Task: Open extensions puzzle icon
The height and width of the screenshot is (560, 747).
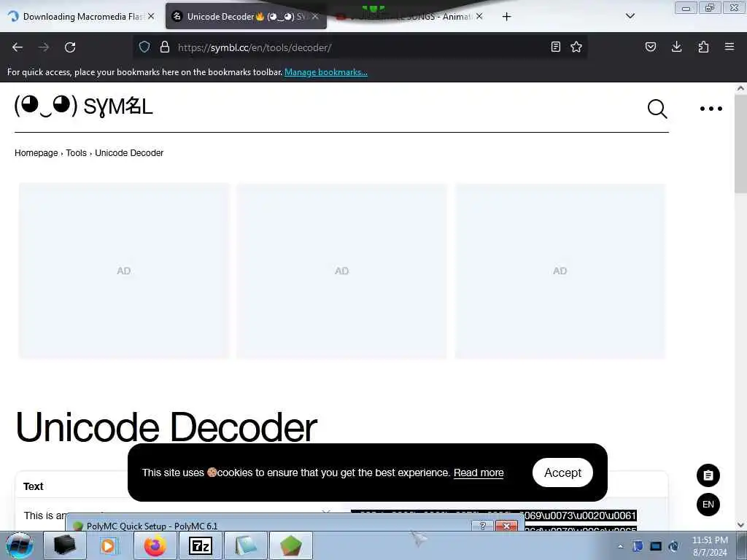Action: pyautogui.click(x=703, y=47)
